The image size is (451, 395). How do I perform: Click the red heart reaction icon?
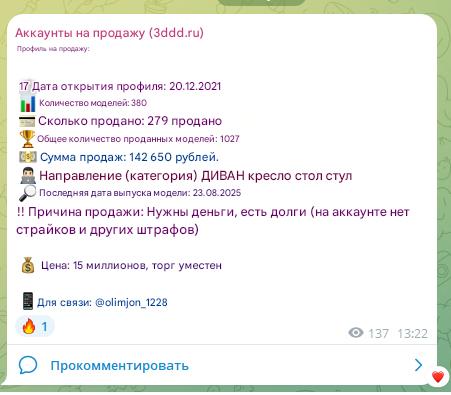click(438, 377)
